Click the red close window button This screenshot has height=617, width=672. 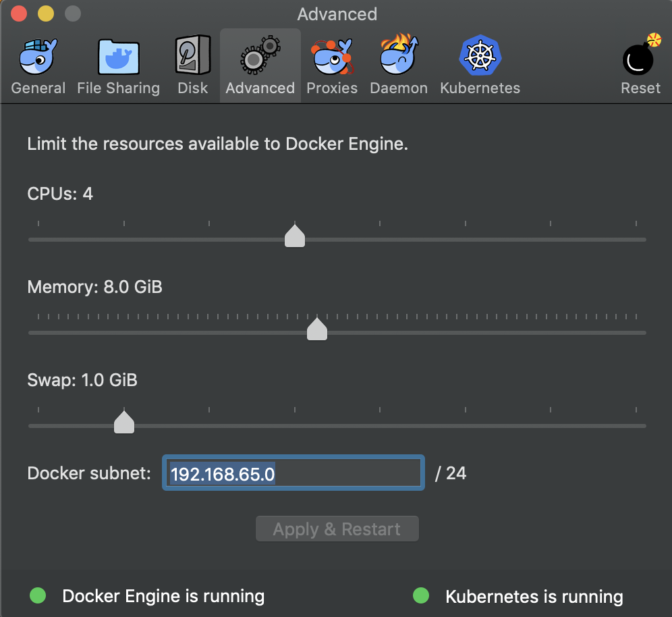click(x=19, y=14)
